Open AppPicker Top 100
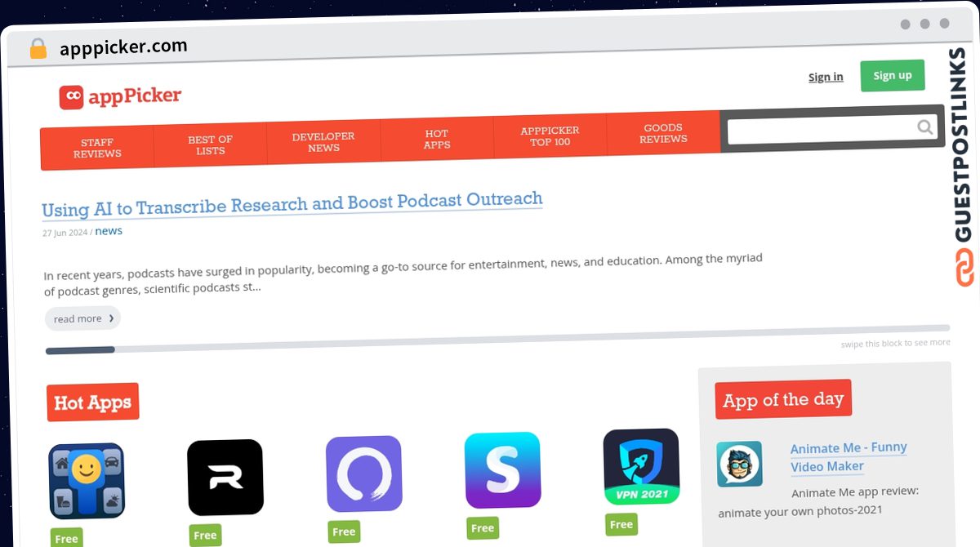Viewport: 980px width, 547px height. tap(550, 136)
